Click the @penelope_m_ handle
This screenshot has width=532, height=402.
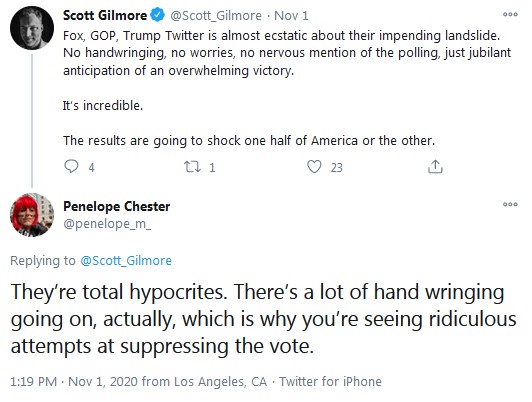tap(107, 224)
